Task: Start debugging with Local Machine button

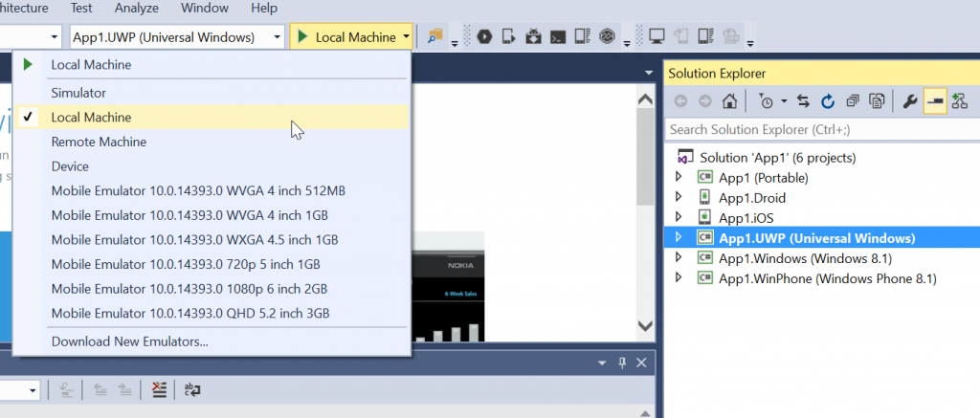Action: click(x=346, y=37)
